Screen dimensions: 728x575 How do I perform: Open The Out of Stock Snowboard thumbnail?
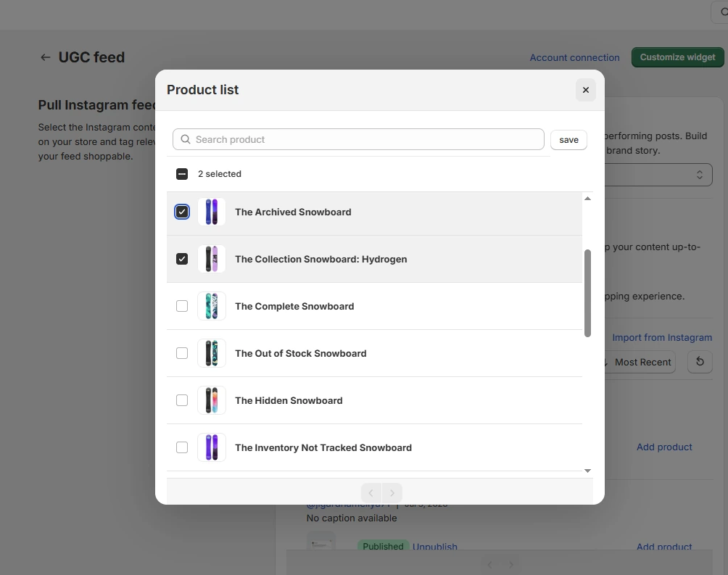click(x=212, y=353)
